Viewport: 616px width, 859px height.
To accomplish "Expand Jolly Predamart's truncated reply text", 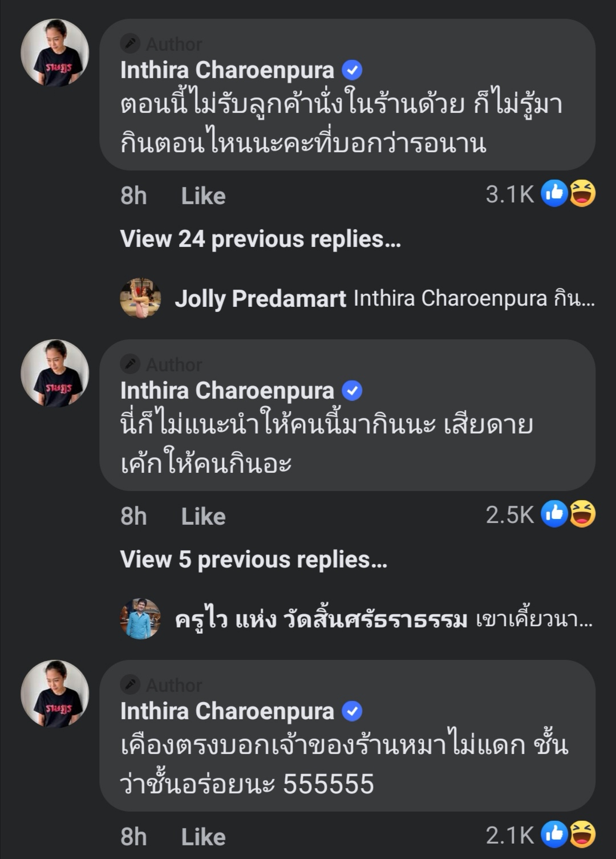I will click(x=473, y=298).
